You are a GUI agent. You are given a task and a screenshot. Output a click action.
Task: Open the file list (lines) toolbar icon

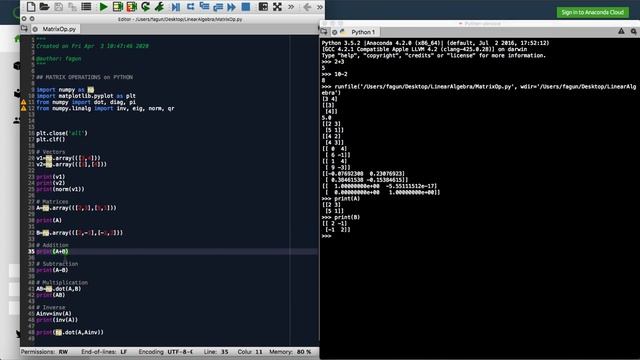[x=86, y=7]
